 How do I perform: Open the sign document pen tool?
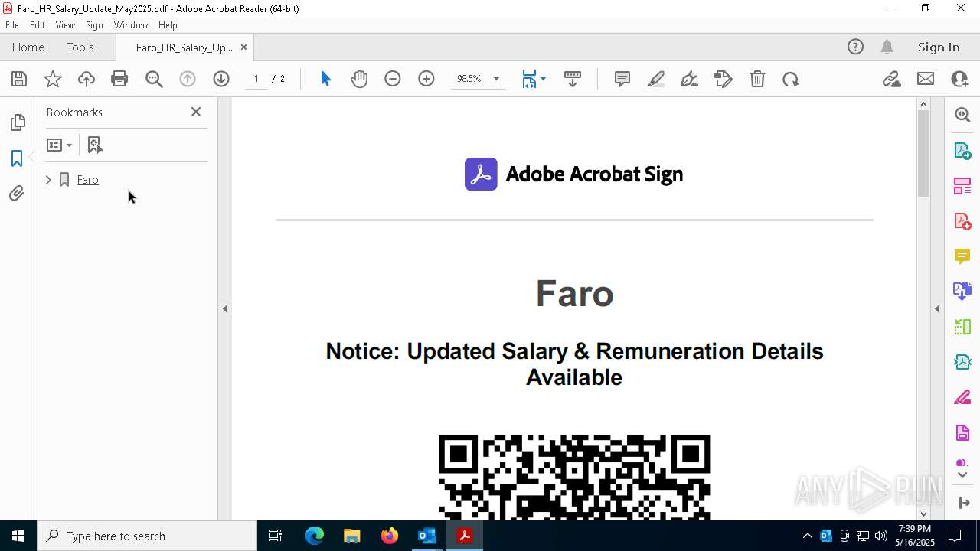pos(690,79)
